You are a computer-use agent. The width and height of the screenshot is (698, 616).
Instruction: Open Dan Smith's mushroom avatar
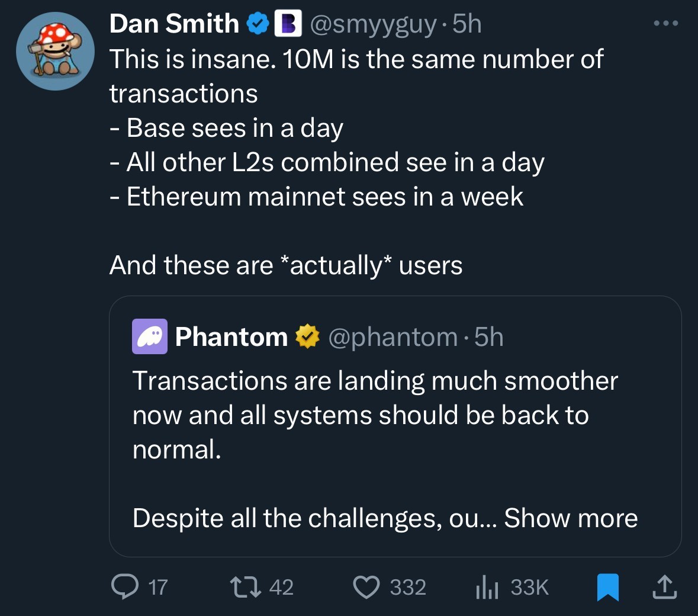pos(55,52)
